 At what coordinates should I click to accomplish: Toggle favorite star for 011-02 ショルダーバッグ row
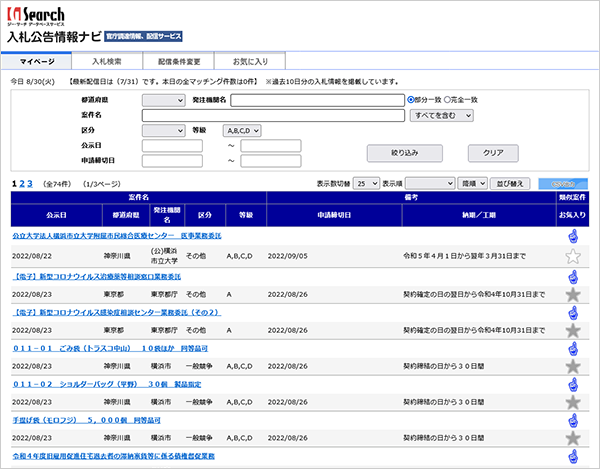coord(573,402)
